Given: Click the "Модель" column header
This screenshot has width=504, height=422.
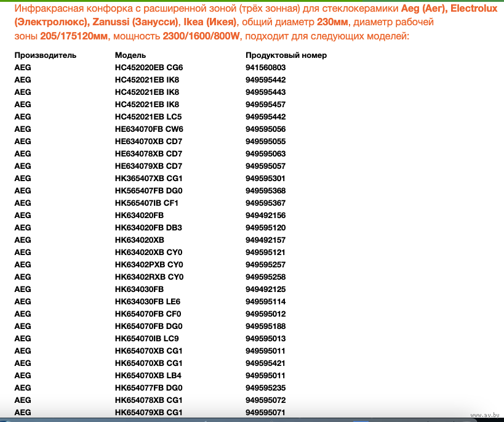Looking at the screenshot, I should [130, 55].
